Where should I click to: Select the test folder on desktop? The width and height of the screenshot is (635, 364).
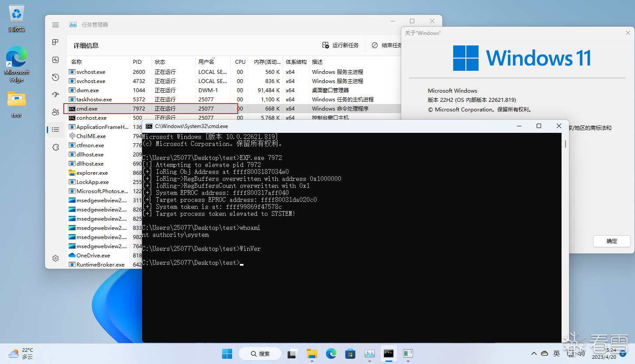pos(17,104)
